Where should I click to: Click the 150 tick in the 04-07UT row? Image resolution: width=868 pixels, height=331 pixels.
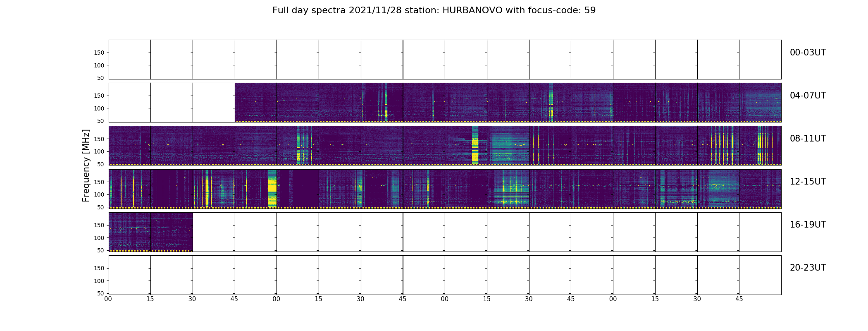[x=99, y=96]
